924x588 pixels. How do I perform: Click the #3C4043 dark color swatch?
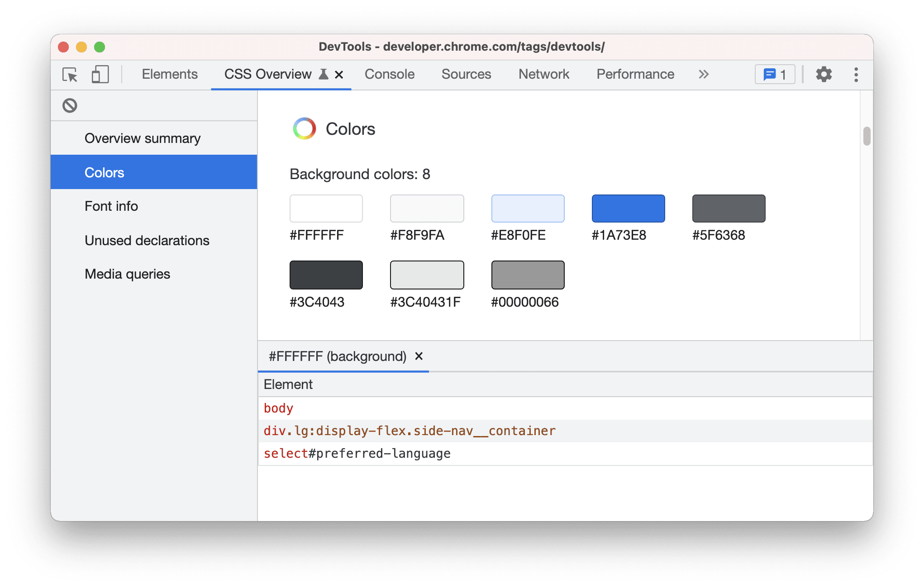(x=327, y=275)
